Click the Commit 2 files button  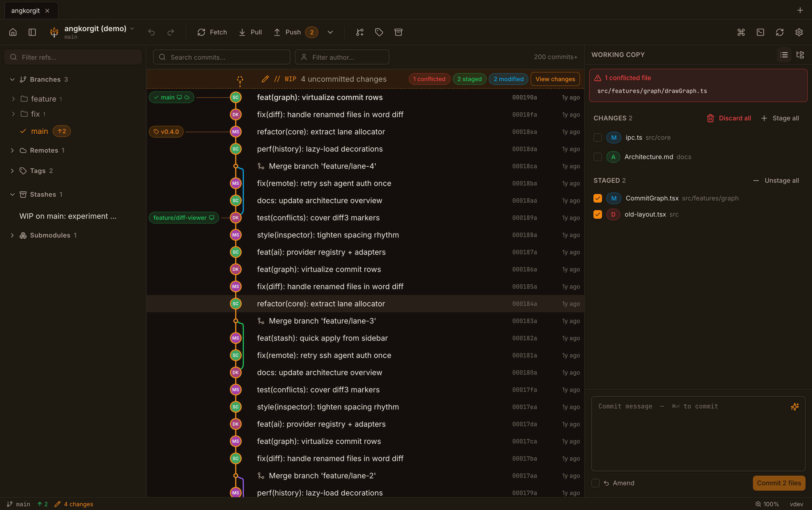pos(779,483)
